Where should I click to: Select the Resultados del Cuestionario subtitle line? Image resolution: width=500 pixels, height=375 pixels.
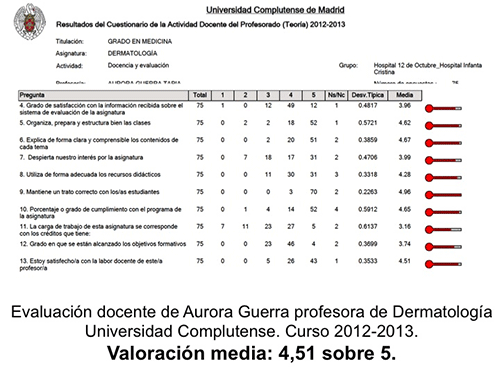pyautogui.click(x=200, y=24)
